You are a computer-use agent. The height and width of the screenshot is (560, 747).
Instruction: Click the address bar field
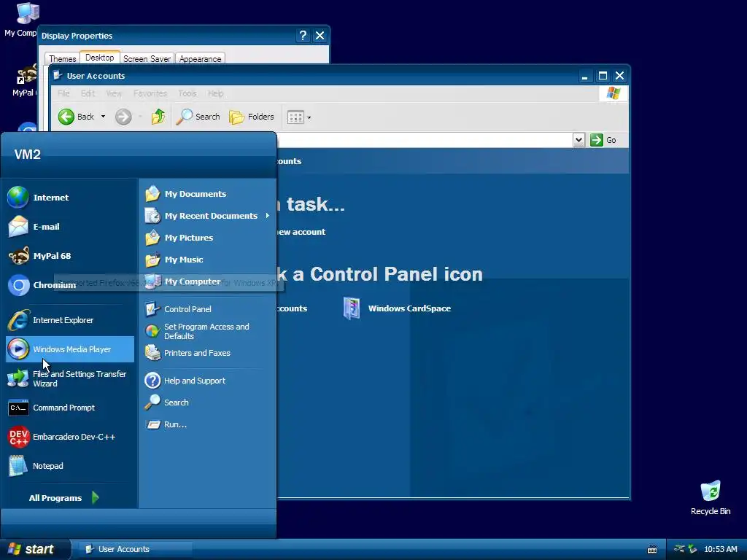424,140
